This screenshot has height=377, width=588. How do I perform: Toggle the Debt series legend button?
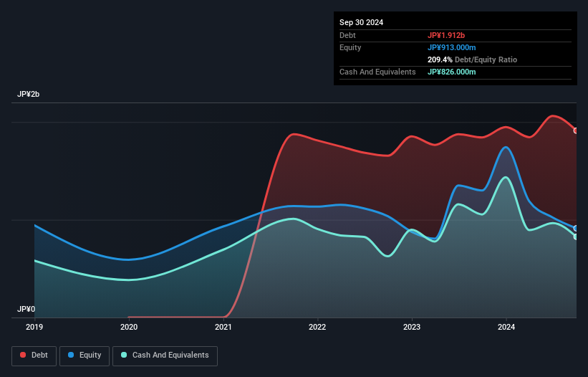pyautogui.click(x=34, y=355)
